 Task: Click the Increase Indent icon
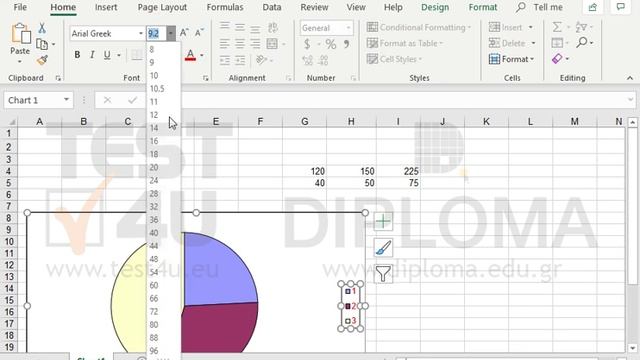(240, 61)
